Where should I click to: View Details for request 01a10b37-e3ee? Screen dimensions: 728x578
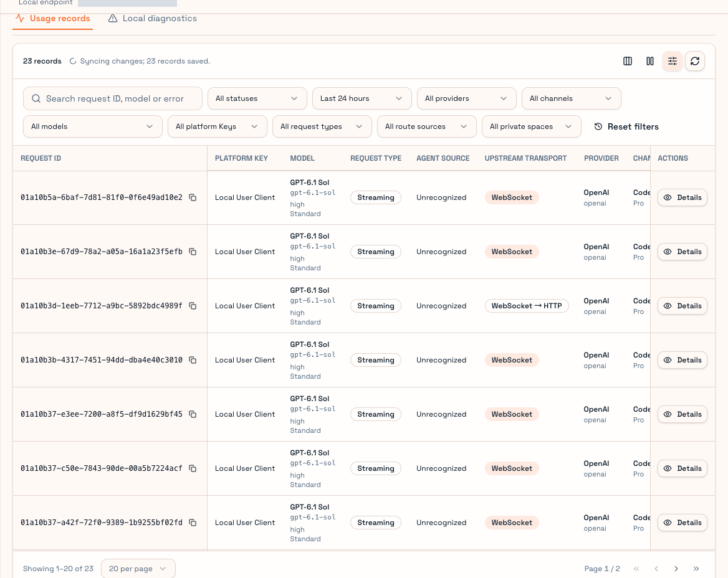point(682,414)
